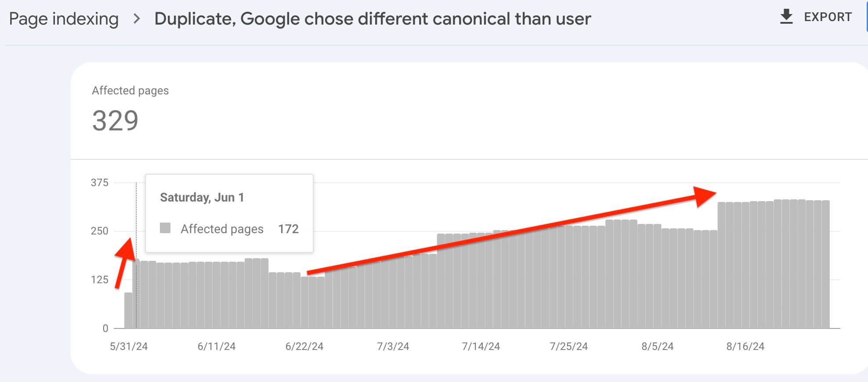Screen dimensions: 868x382
Task: Click the short first bar of the chart
Action: point(128,310)
